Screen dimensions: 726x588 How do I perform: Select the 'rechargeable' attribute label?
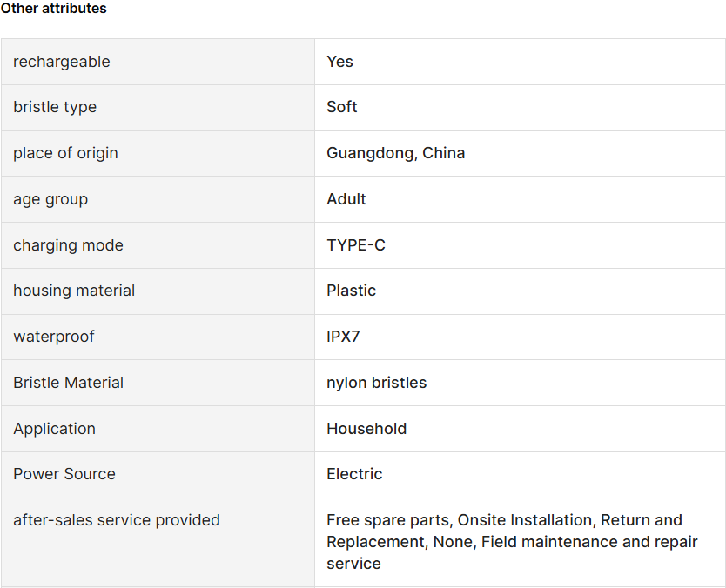click(x=62, y=62)
